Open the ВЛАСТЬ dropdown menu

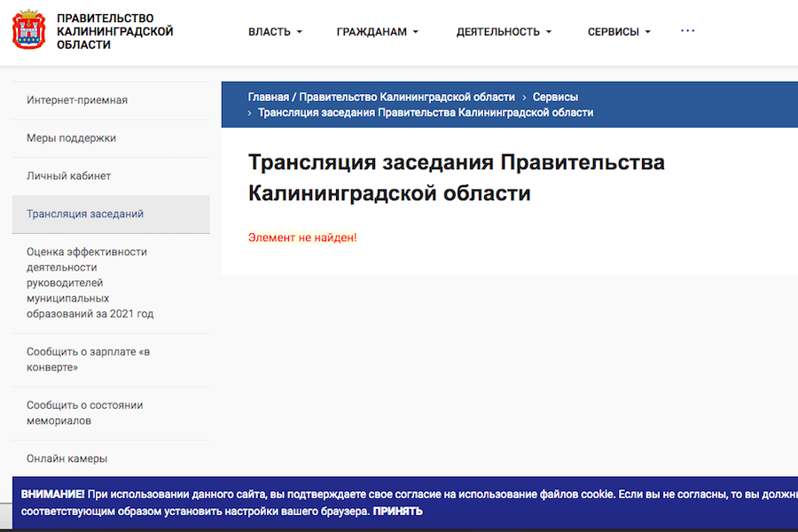click(x=270, y=31)
